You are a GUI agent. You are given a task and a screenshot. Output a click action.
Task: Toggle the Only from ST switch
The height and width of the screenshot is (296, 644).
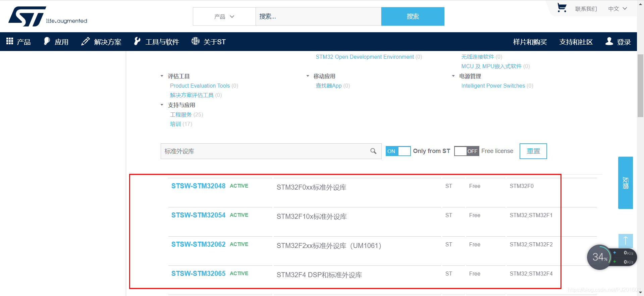point(398,151)
